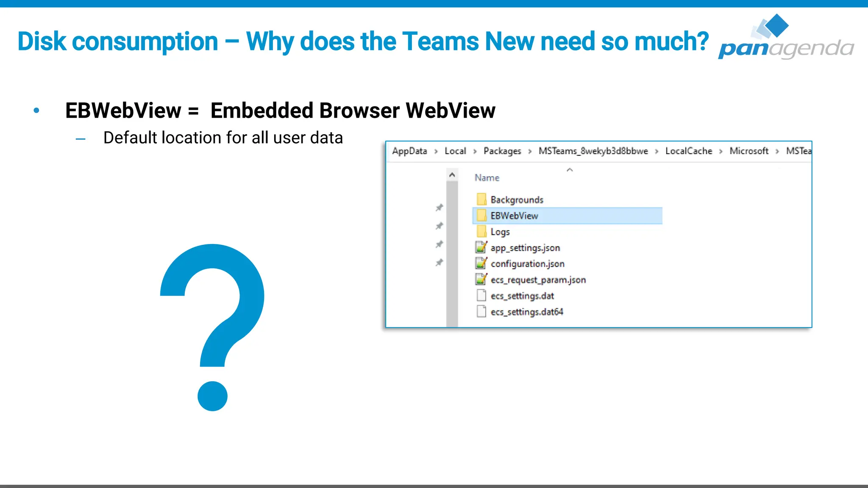Select the EBWebView row name
Viewport: 868px width, 488px height.
514,216
